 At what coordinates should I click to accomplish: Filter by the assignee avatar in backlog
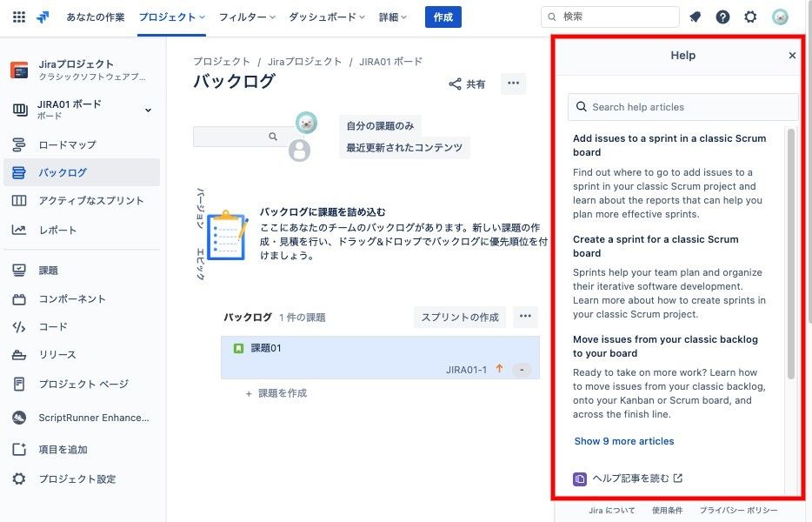click(306, 123)
